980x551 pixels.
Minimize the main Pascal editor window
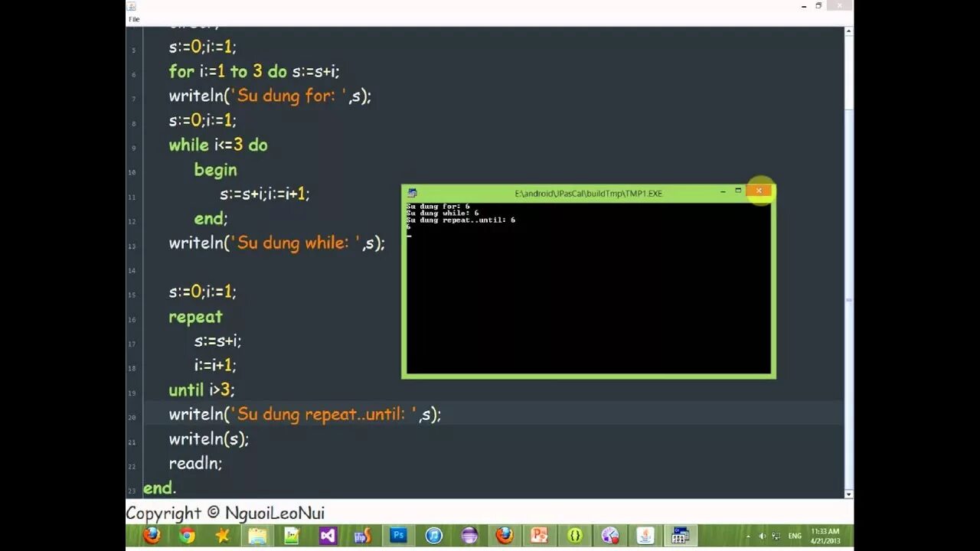click(803, 6)
